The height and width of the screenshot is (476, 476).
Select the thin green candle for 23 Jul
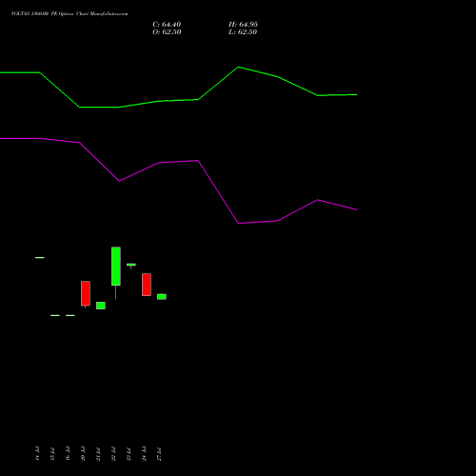click(x=131, y=265)
